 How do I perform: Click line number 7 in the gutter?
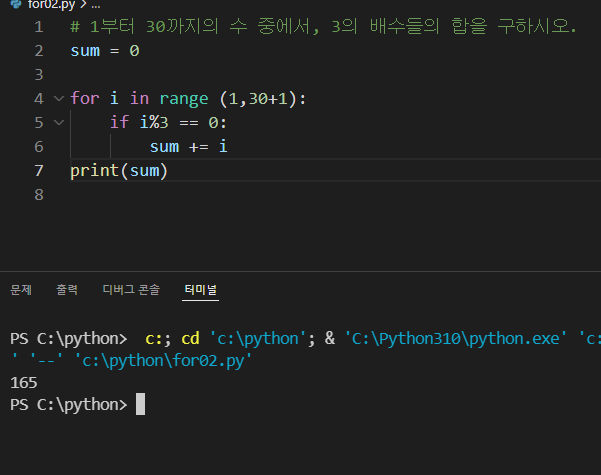click(x=39, y=171)
